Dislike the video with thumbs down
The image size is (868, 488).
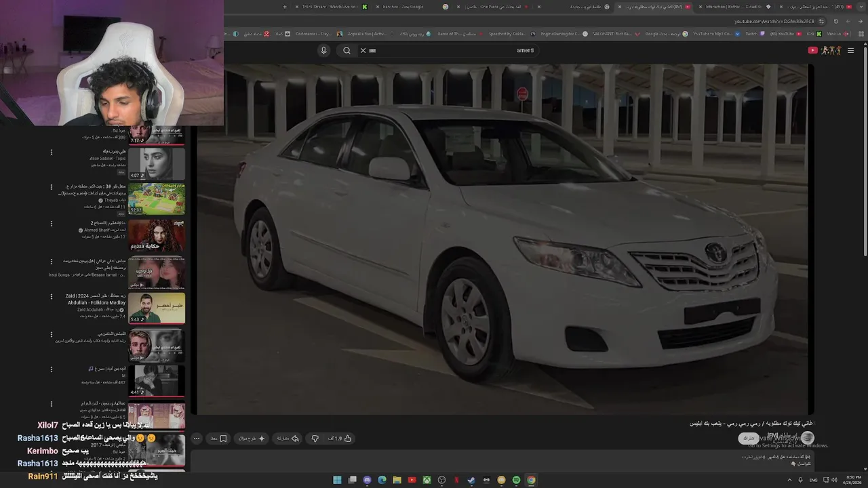point(315,439)
